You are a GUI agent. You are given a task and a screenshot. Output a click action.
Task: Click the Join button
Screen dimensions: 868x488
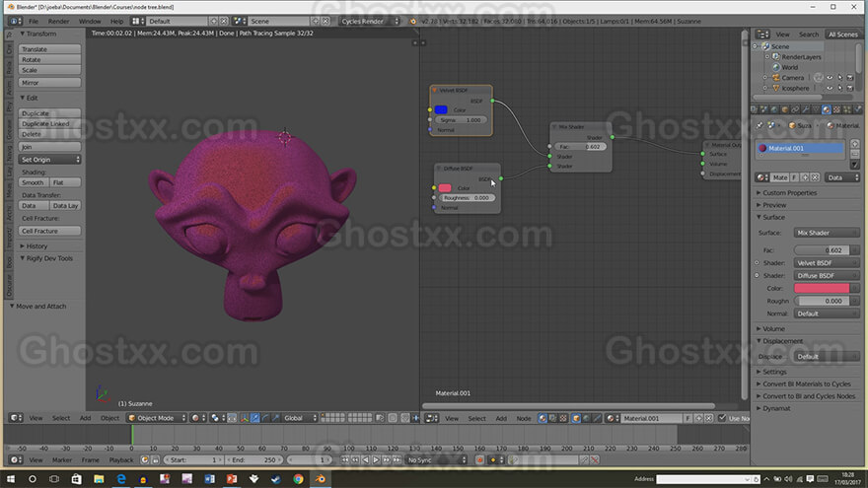pyautogui.click(x=50, y=147)
